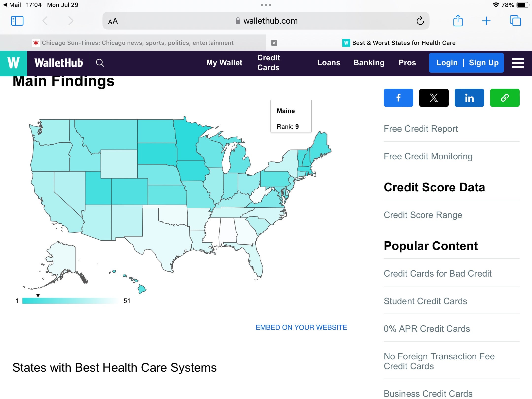Open AA reader options in address bar
The width and height of the screenshot is (532, 399).
coord(113,21)
